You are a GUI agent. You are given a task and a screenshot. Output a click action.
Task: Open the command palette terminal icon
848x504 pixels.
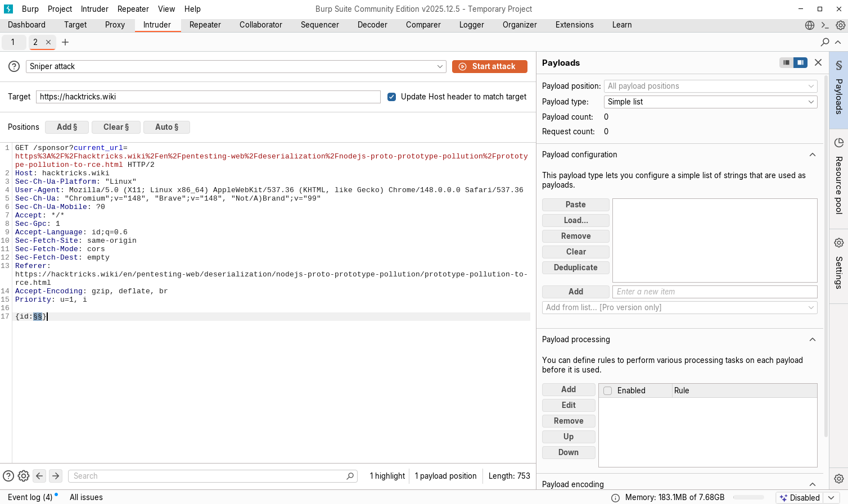(825, 25)
